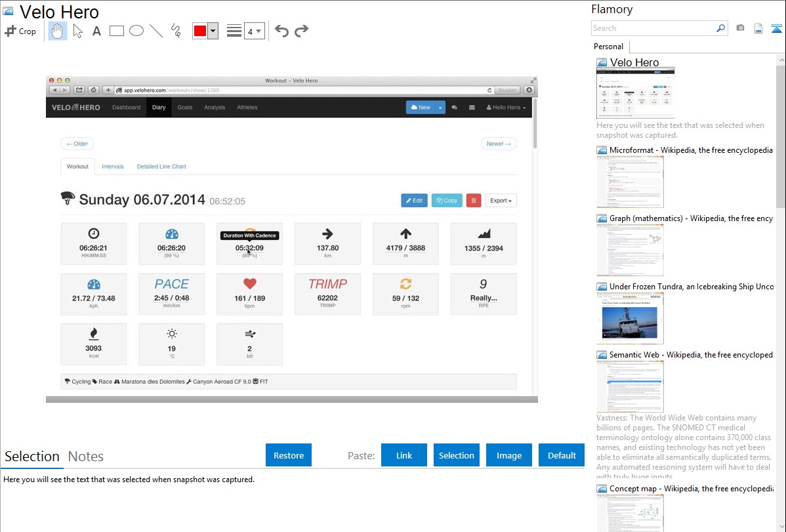Select the Crop tool
This screenshot has width=786, height=532.
[x=20, y=31]
